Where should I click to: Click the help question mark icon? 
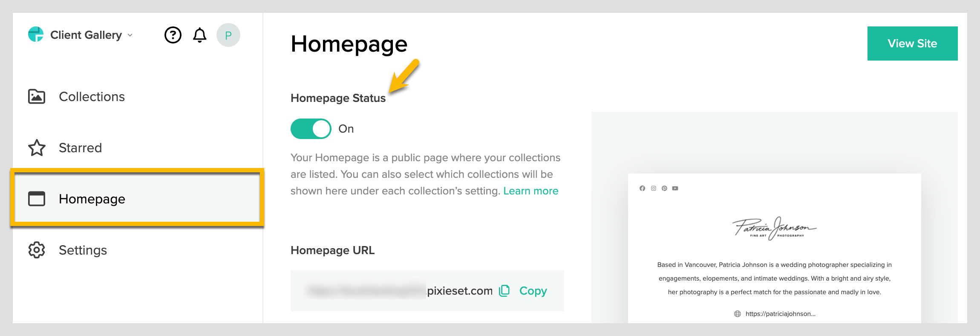(x=172, y=35)
